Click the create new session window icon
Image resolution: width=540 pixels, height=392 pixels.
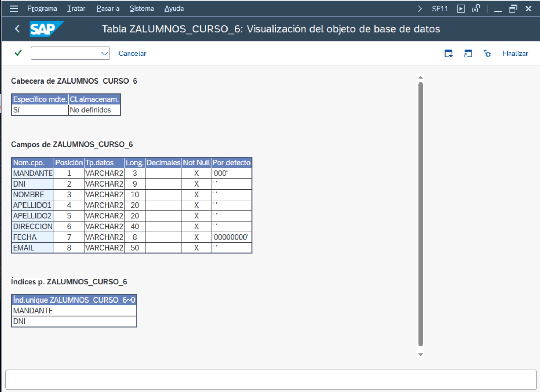click(x=448, y=54)
